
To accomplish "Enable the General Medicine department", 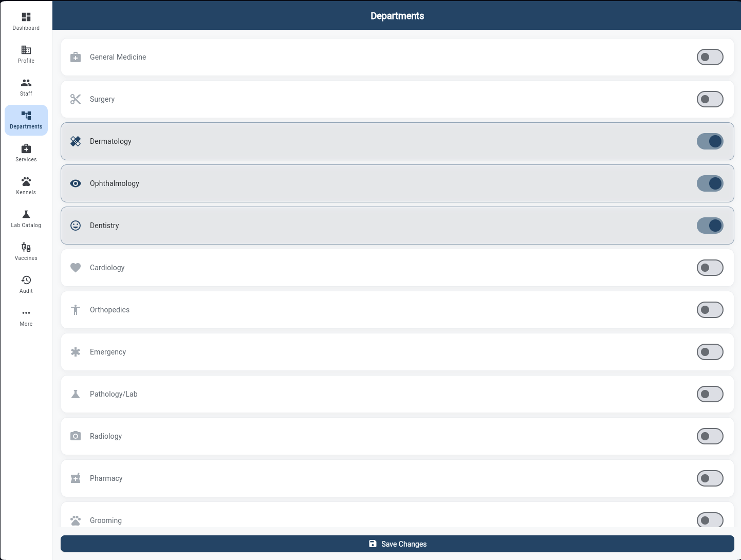I will (x=710, y=57).
